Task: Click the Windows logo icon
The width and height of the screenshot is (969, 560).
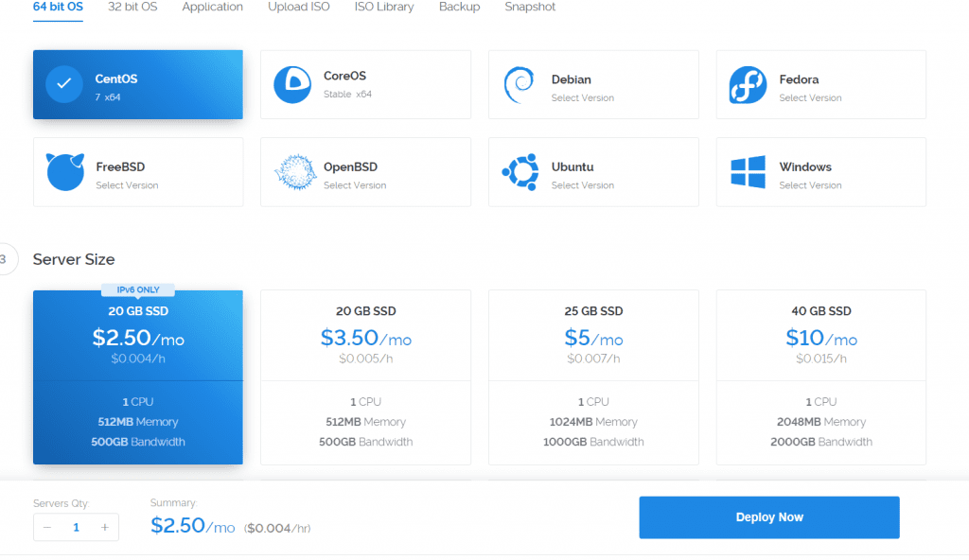Action: [x=748, y=171]
